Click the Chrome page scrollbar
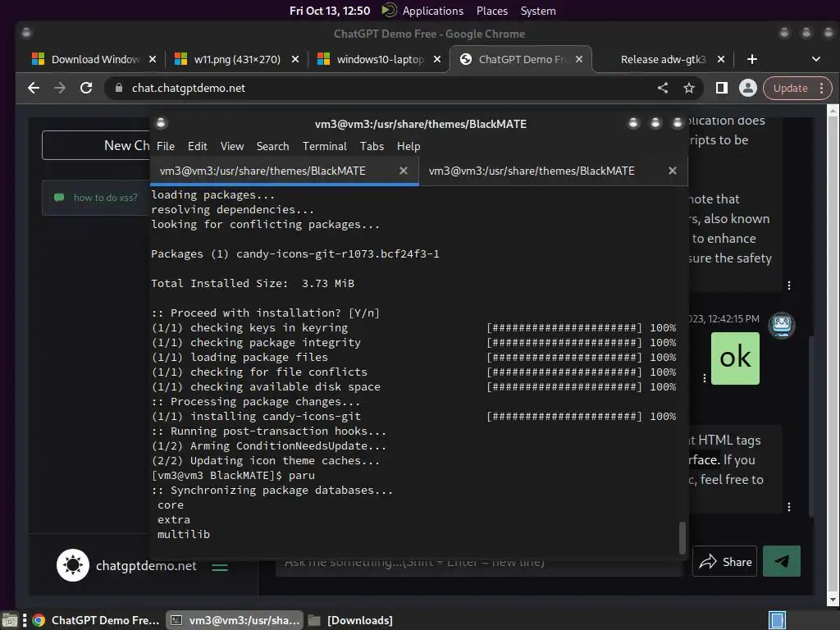 [833, 355]
